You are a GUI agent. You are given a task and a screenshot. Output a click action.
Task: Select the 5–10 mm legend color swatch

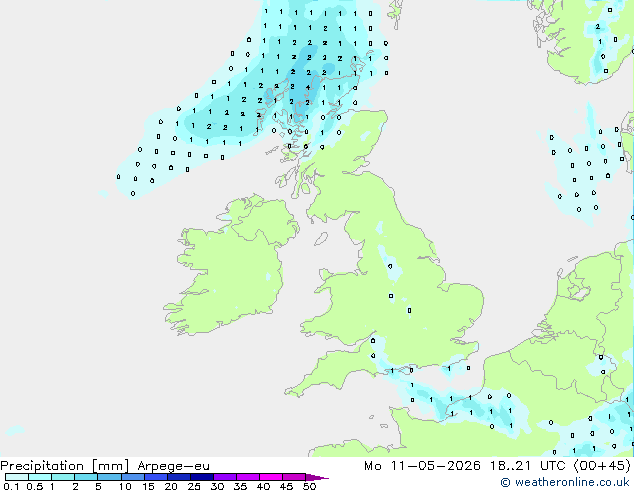click(109, 477)
